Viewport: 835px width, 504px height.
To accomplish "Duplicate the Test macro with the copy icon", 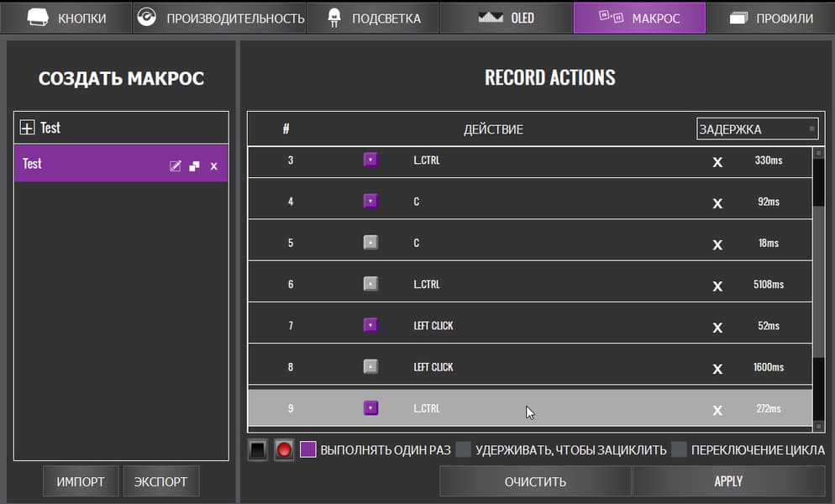I will [x=194, y=166].
